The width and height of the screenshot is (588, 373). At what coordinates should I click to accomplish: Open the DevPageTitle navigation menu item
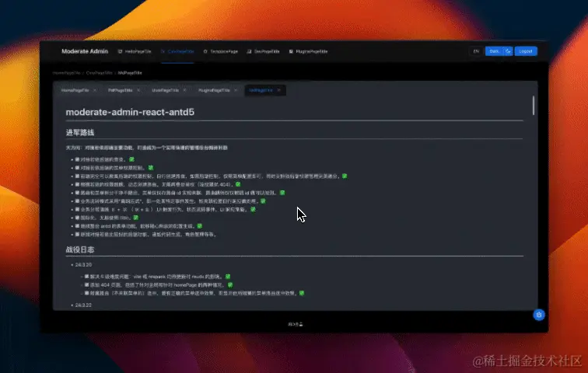pos(263,52)
